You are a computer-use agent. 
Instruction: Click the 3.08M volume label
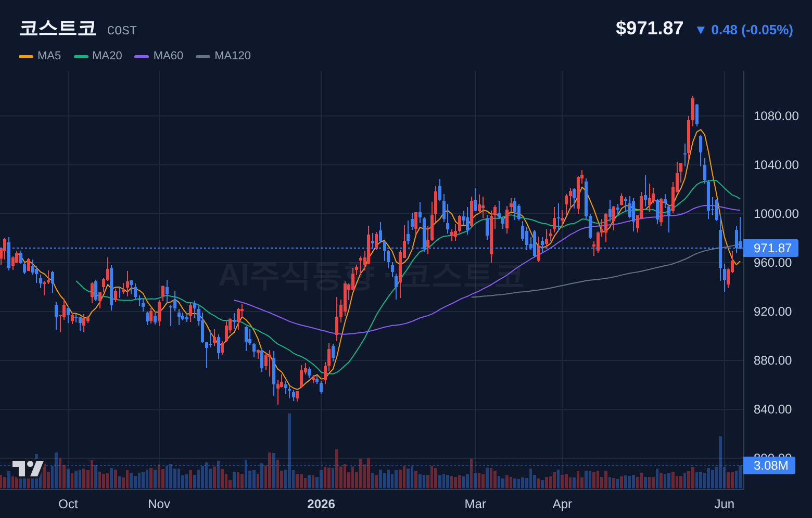(770, 465)
